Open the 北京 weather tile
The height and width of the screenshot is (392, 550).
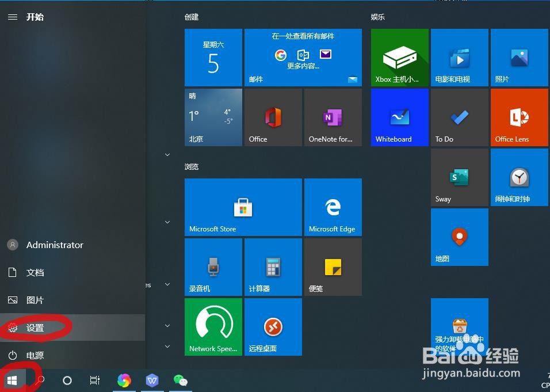point(213,117)
